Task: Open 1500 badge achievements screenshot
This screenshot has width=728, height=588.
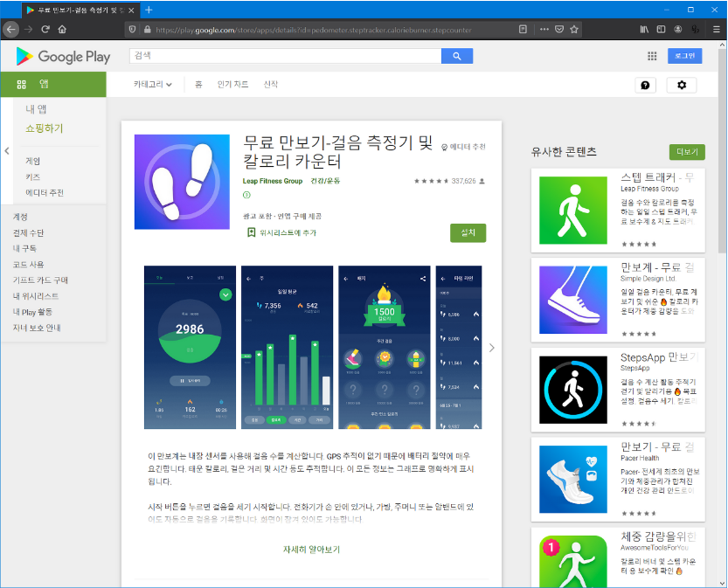Action: 385,347
